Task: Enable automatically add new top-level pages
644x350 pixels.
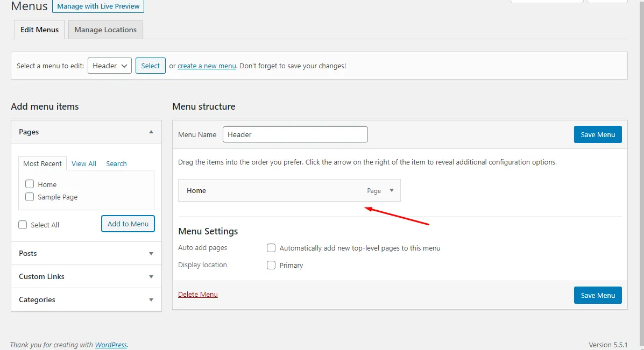Action: 271,248
